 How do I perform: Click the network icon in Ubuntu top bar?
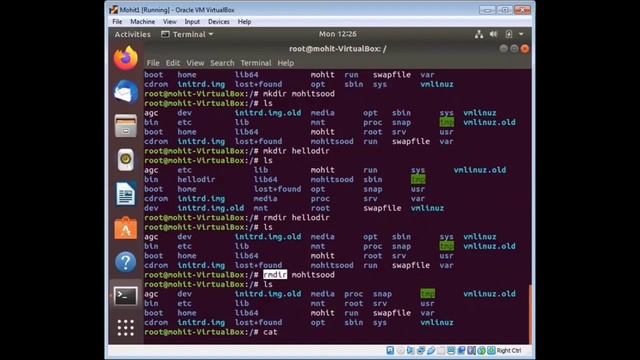pos(479,34)
